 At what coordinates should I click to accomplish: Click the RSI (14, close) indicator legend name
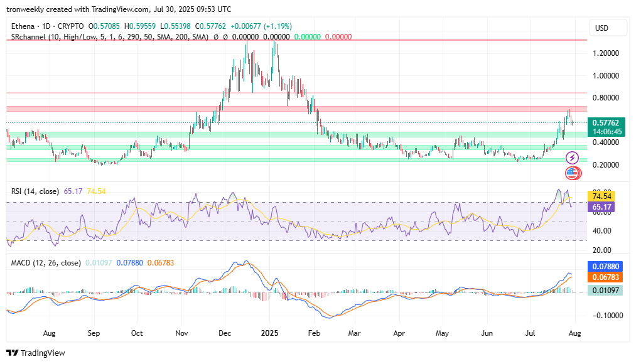click(35, 191)
